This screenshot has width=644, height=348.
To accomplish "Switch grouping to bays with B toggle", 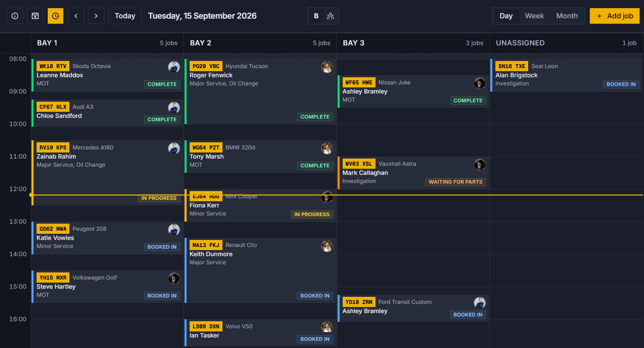I will (316, 16).
